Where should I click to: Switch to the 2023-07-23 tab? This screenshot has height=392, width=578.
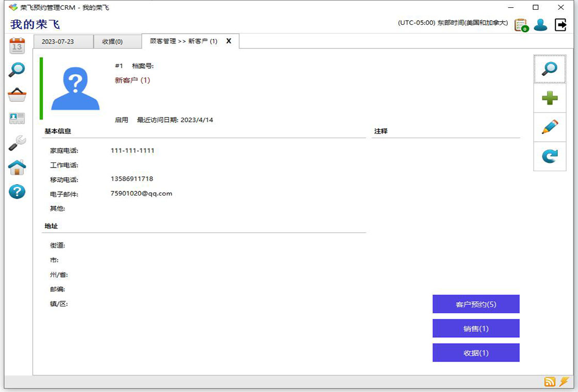(x=63, y=42)
